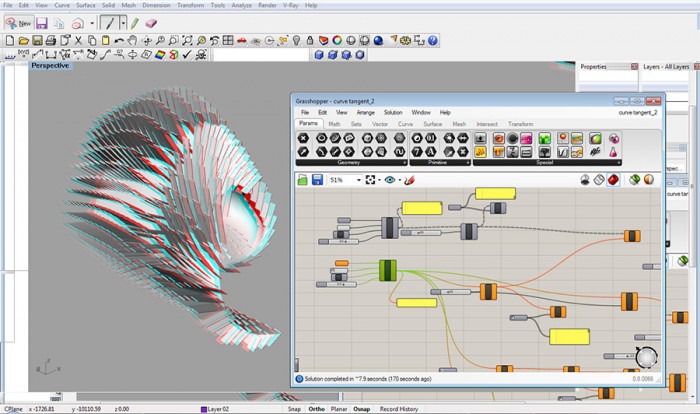The height and width of the screenshot is (414, 700).
Task: Open the Layer 02 selector in status bar
Action: coord(215,409)
